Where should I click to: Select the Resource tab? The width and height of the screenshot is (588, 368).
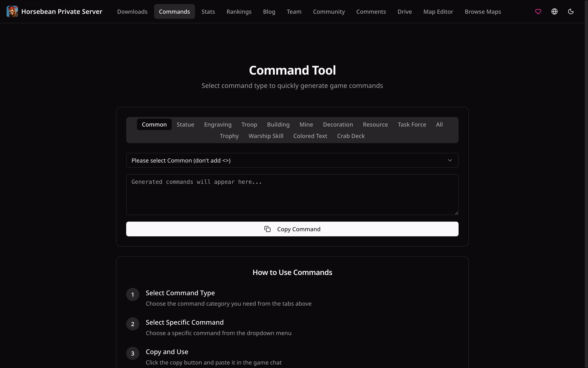point(375,124)
